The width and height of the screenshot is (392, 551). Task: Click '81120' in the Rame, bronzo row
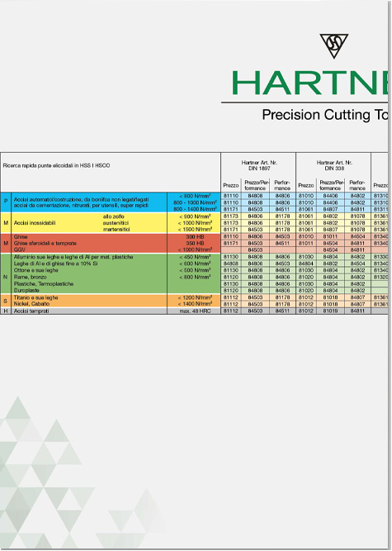pyautogui.click(x=230, y=277)
